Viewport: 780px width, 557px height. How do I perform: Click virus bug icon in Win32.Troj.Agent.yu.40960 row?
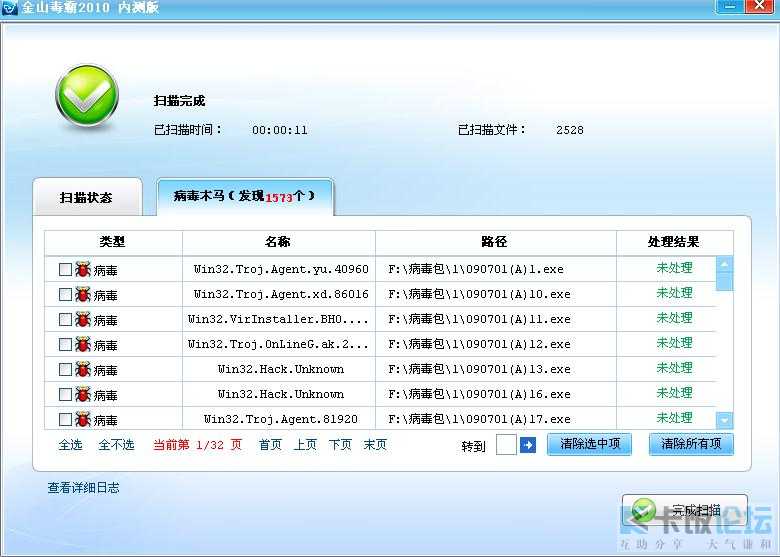(83, 270)
